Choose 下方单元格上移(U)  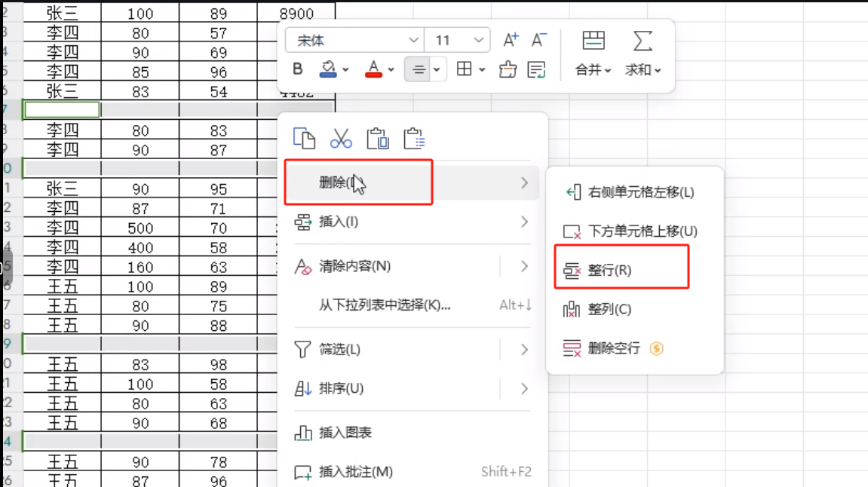634,231
